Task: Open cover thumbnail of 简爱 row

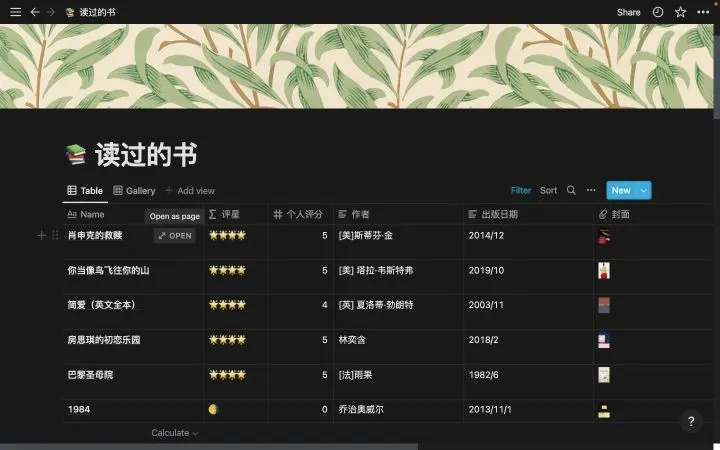Action: 604,305
